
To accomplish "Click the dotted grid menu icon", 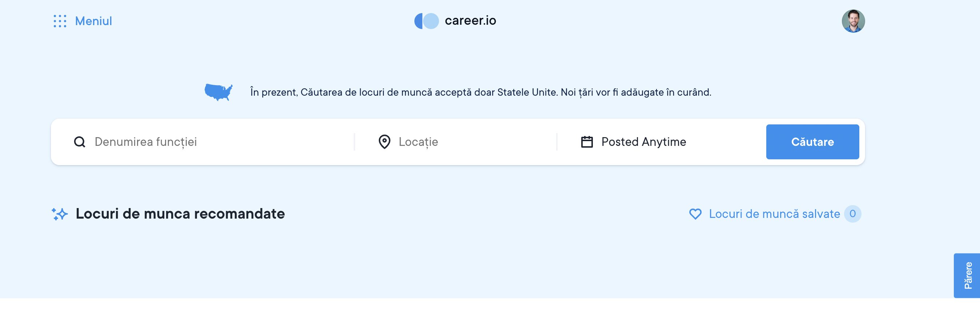I will coord(60,21).
